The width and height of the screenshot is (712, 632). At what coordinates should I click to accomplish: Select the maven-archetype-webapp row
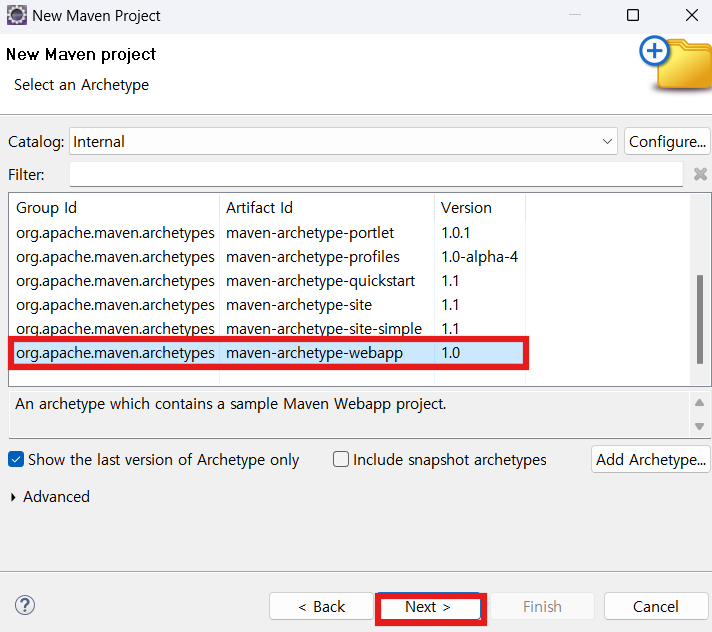point(268,353)
